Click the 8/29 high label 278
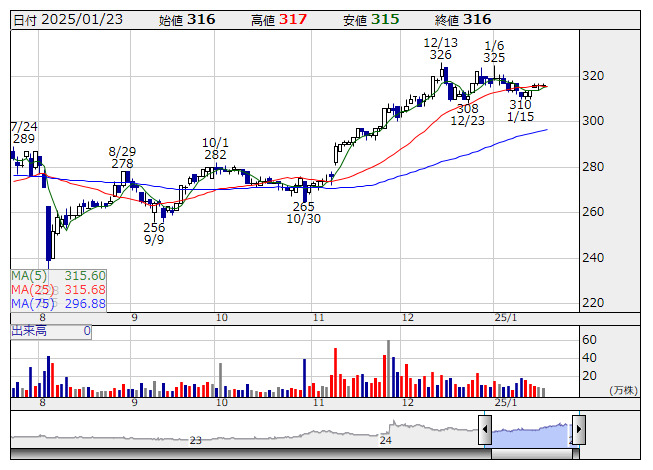 click(122, 163)
